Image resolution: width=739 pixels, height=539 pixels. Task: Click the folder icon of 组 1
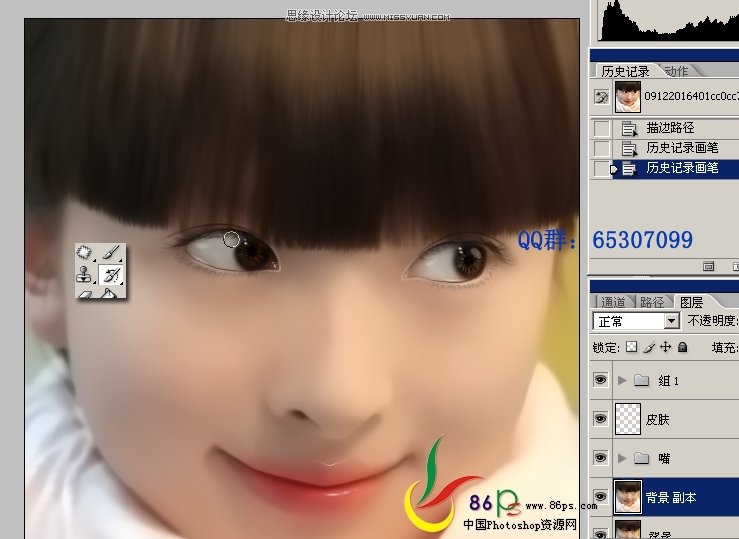pyautogui.click(x=642, y=380)
